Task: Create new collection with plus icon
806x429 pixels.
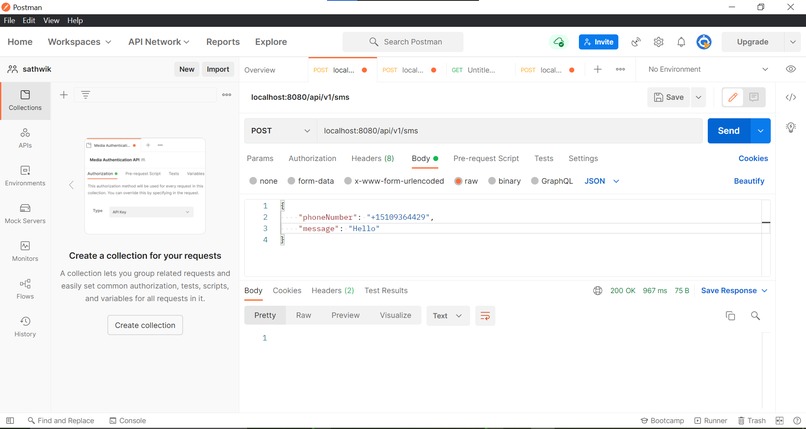Action: [x=64, y=95]
